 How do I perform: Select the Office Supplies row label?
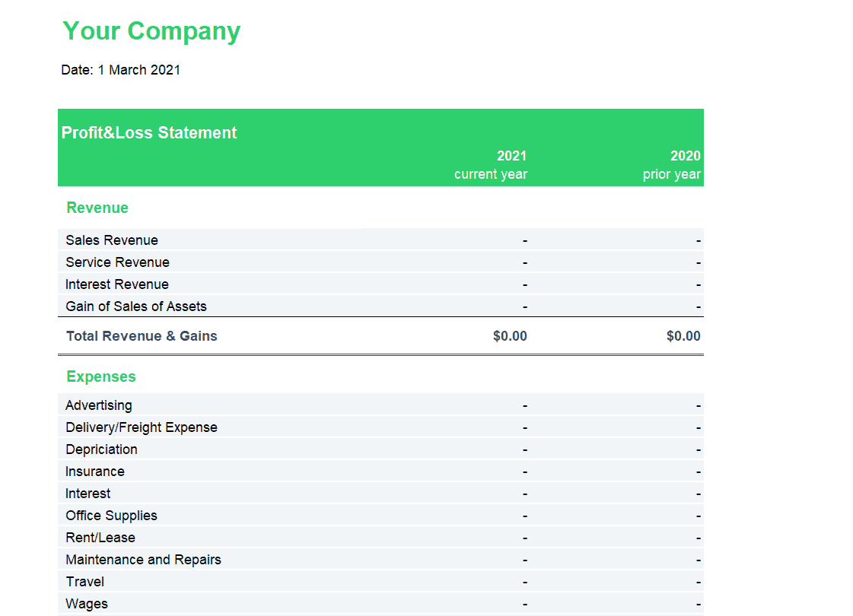pos(111,516)
